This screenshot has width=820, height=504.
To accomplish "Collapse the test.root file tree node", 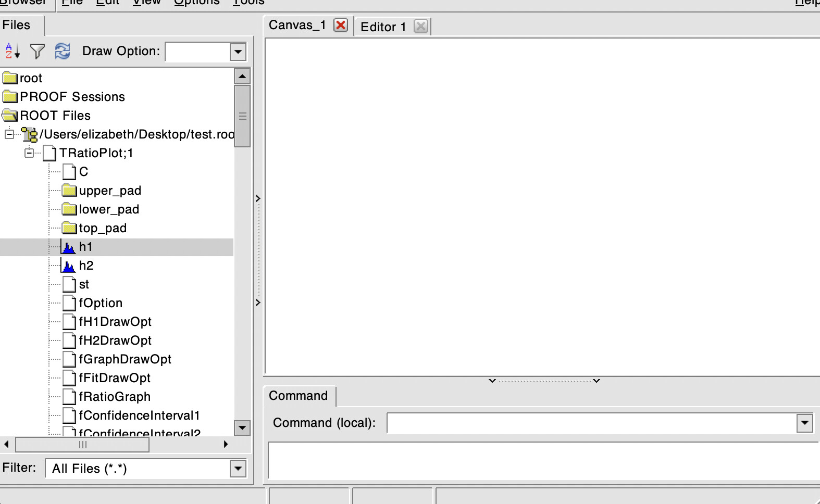I will 9,134.
